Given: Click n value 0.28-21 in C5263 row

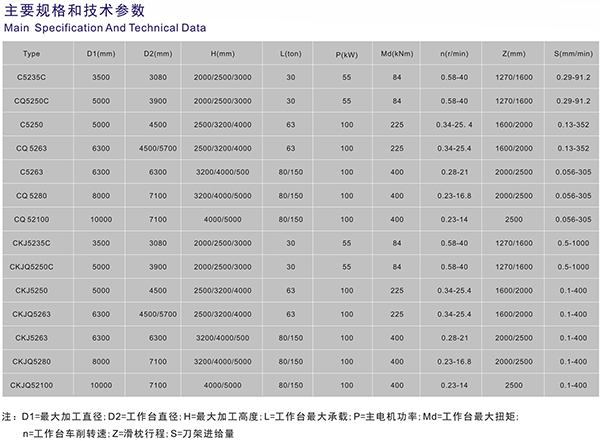Looking at the screenshot, I should click(x=454, y=172).
